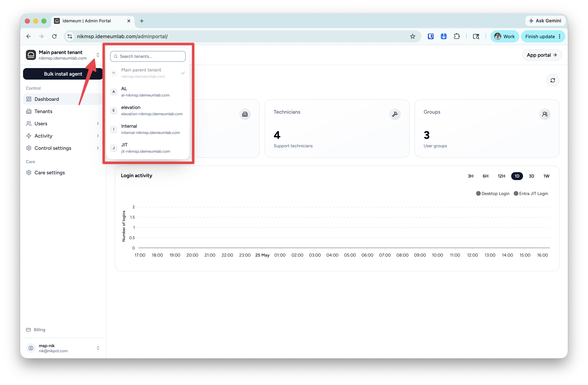Bookmark page with the star icon
Image resolution: width=588 pixels, height=385 pixels.
[x=413, y=36]
